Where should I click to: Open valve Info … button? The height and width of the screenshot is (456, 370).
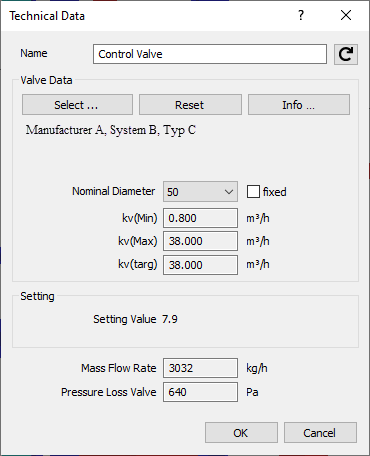(299, 105)
